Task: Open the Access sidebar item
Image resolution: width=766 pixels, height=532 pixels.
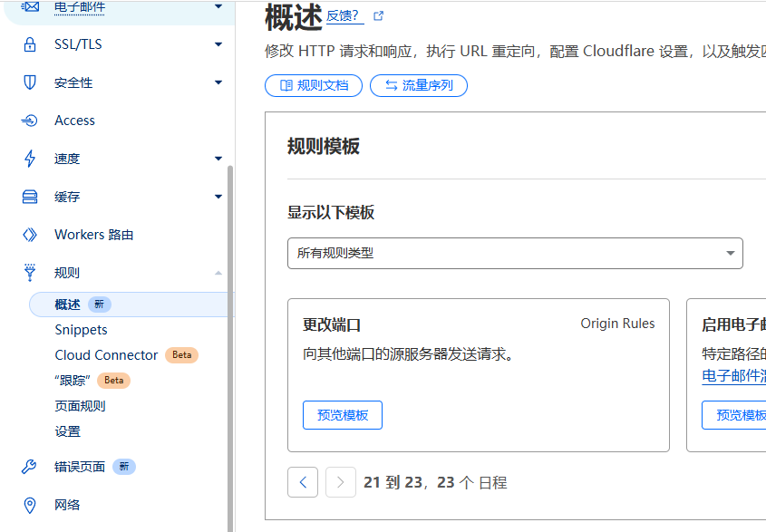Action: 74,121
